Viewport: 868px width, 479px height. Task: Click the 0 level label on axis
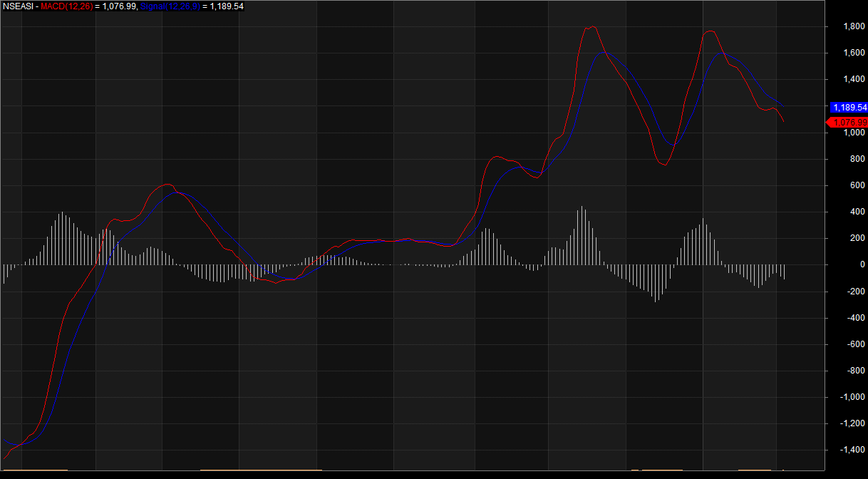862,264
